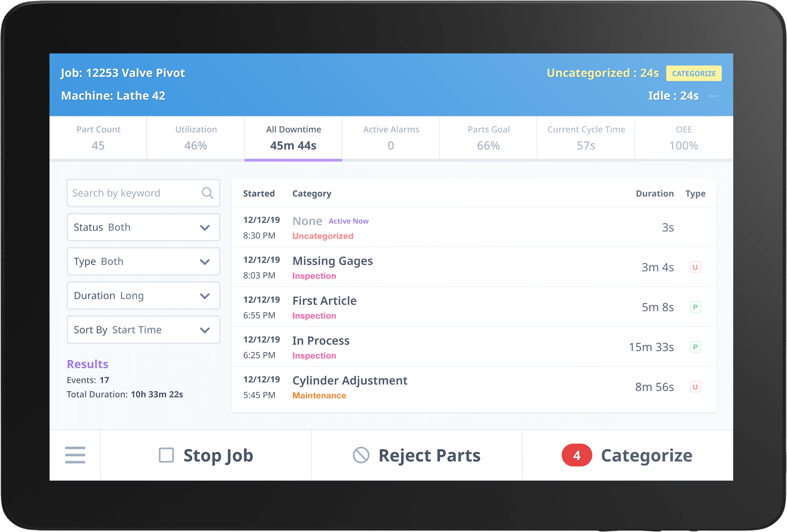Click the hamburger menu icon

(75, 455)
